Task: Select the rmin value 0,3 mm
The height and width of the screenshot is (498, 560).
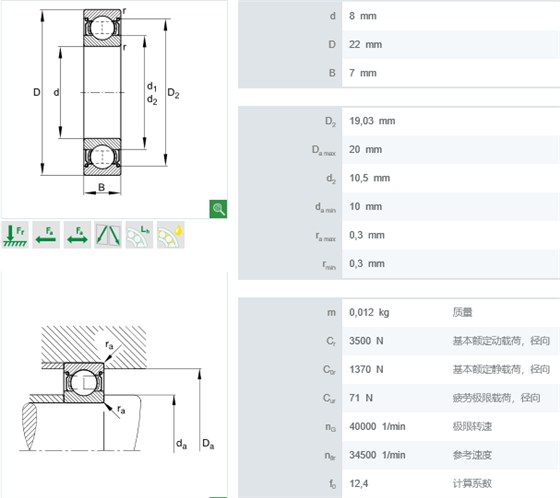Action: click(x=367, y=264)
